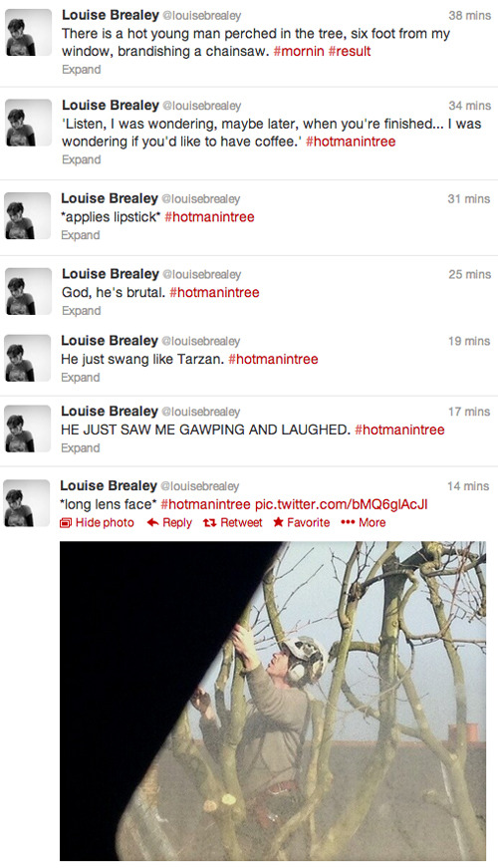Expand the chainsaw tweet

point(82,70)
